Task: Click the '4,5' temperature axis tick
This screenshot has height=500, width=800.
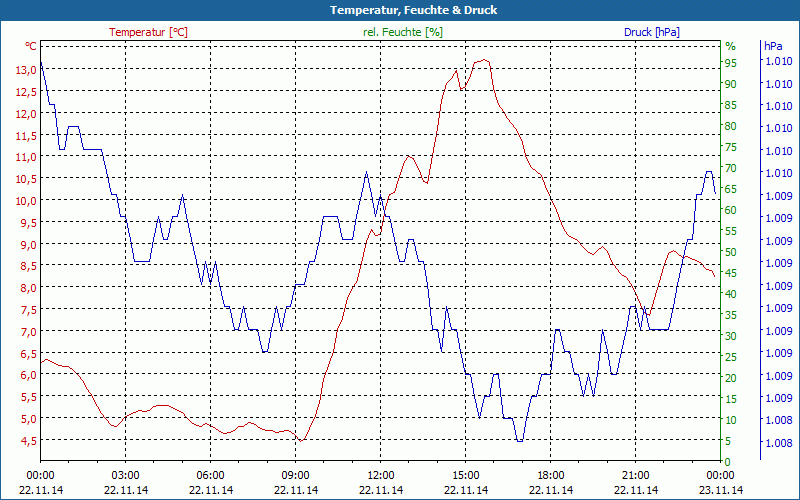Action: 29,440
